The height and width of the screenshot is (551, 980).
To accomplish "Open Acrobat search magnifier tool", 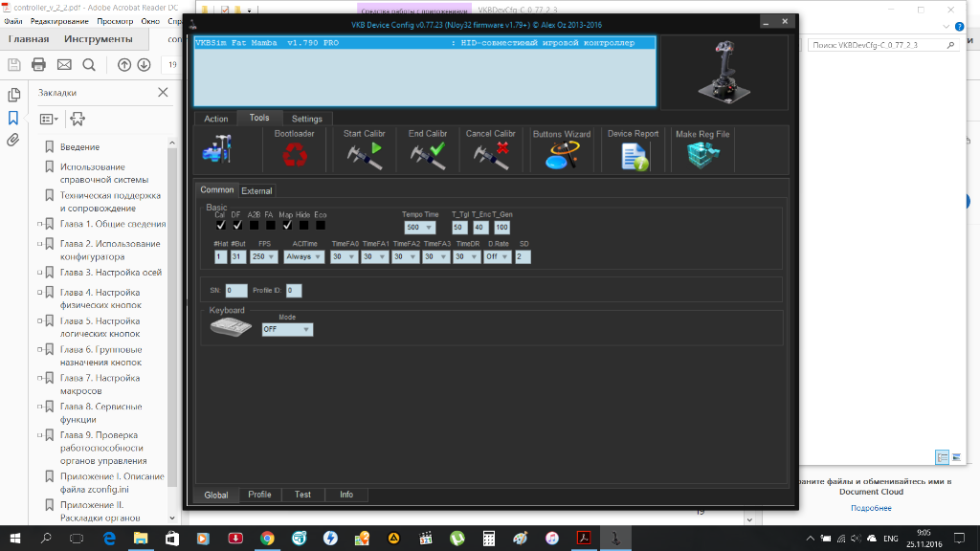I will (x=89, y=64).
